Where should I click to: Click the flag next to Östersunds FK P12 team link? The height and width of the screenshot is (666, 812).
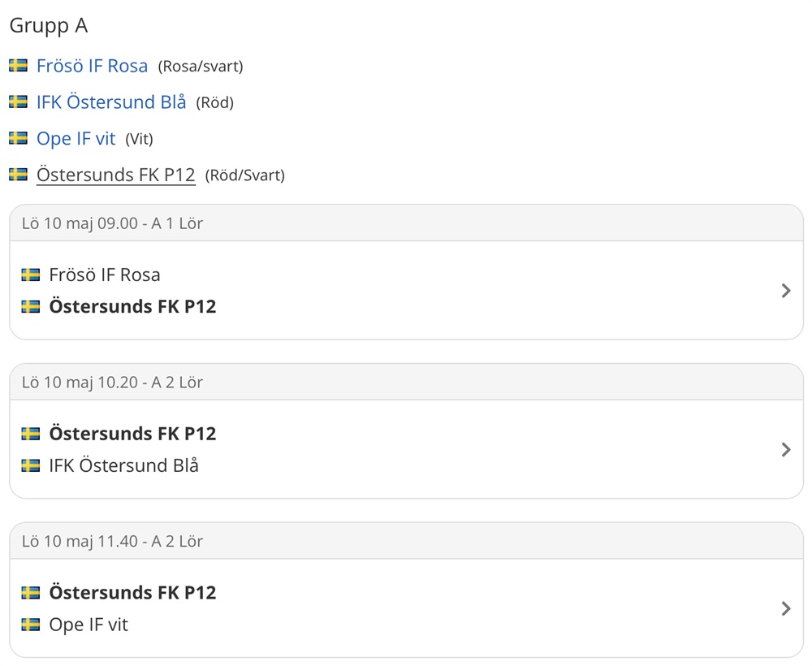click(18, 174)
